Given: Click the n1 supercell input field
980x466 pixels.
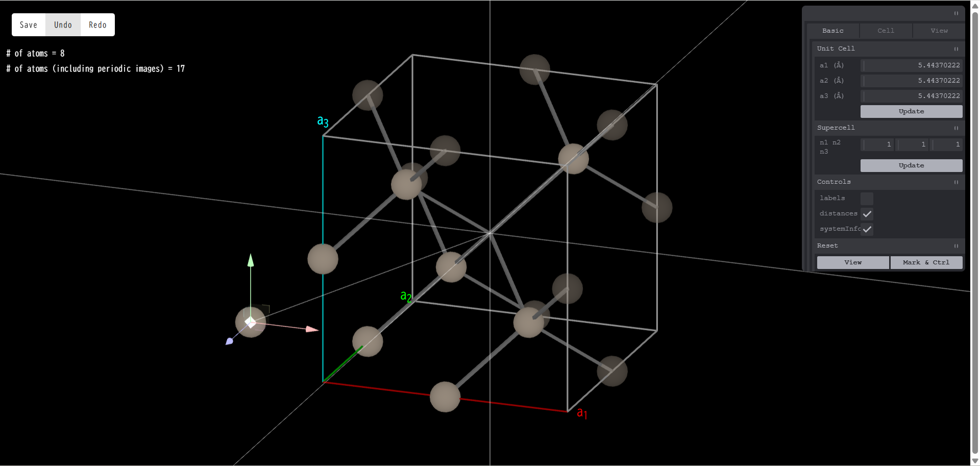Looking at the screenshot, I should (x=878, y=144).
